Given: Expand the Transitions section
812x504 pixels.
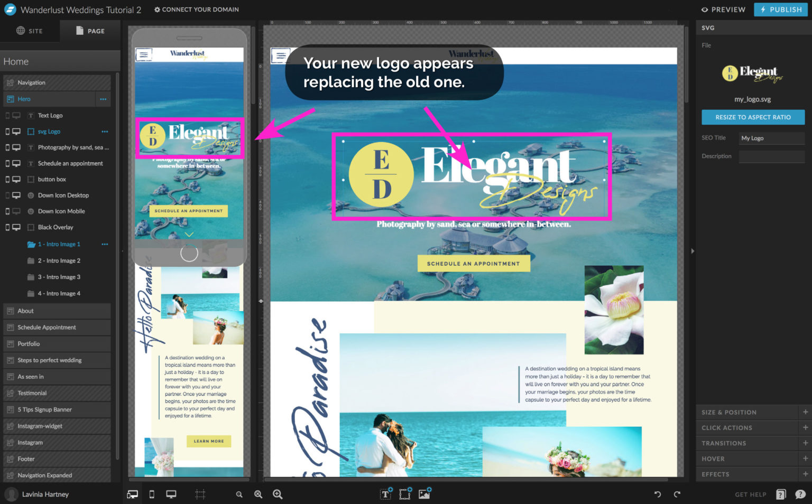Looking at the screenshot, I should click(753, 443).
